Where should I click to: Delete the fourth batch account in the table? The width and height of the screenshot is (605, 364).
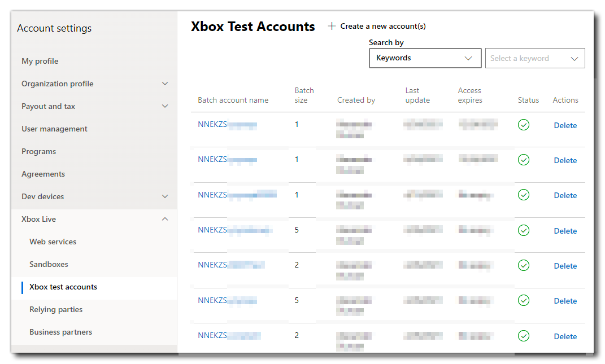tap(565, 231)
